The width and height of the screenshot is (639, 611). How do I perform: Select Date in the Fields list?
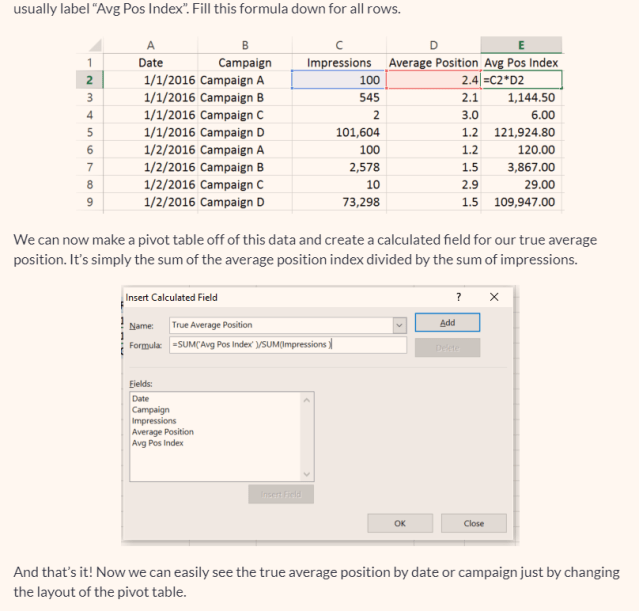(141, 399)
